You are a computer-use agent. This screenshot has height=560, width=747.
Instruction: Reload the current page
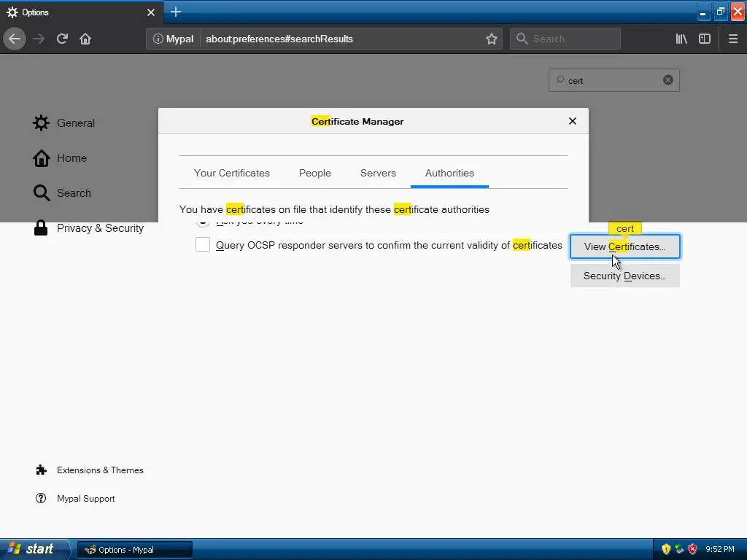(63, 39)
